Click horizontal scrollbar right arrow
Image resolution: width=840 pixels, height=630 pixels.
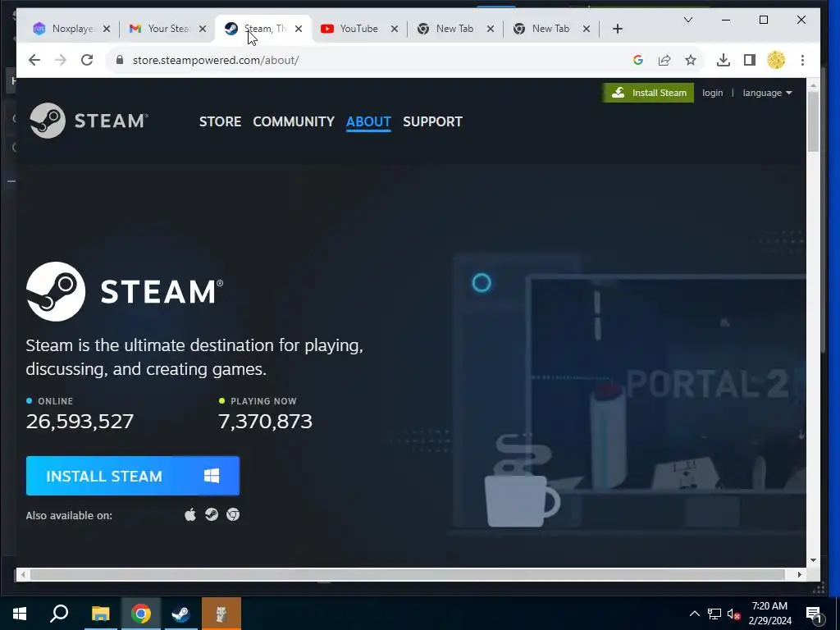pyautogui.click(x=799, y=574)
